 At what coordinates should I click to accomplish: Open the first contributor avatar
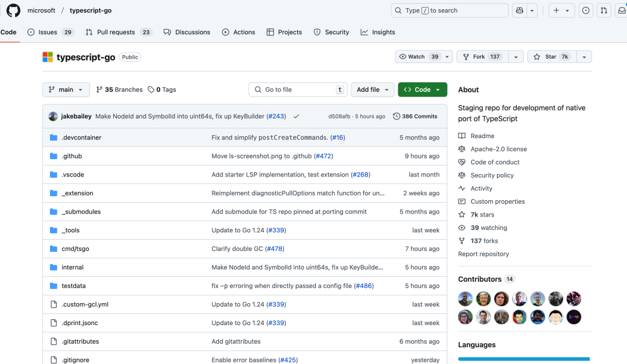pyautogui.click(x=466, y=299)
